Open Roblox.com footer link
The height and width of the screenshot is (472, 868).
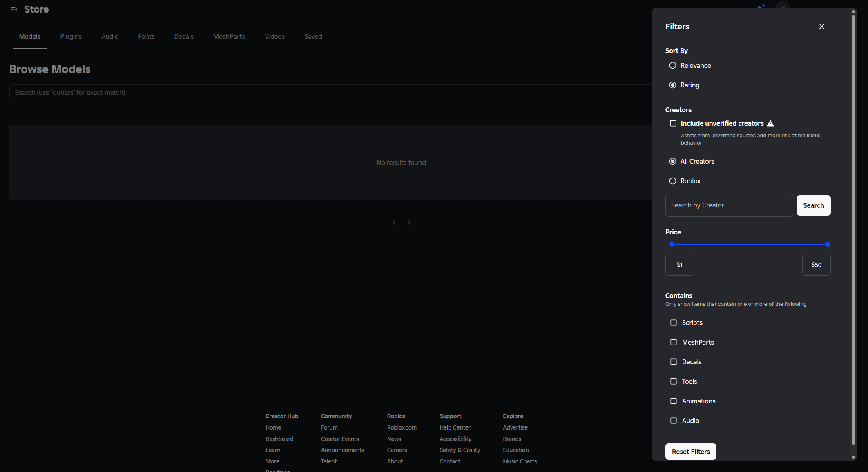click(402, 427)
